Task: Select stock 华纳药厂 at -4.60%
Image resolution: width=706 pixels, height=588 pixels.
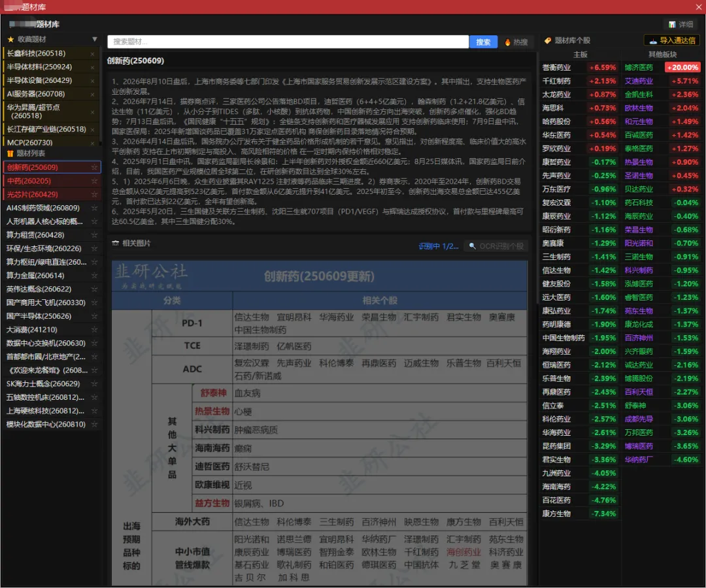Action: click(662, 460)
